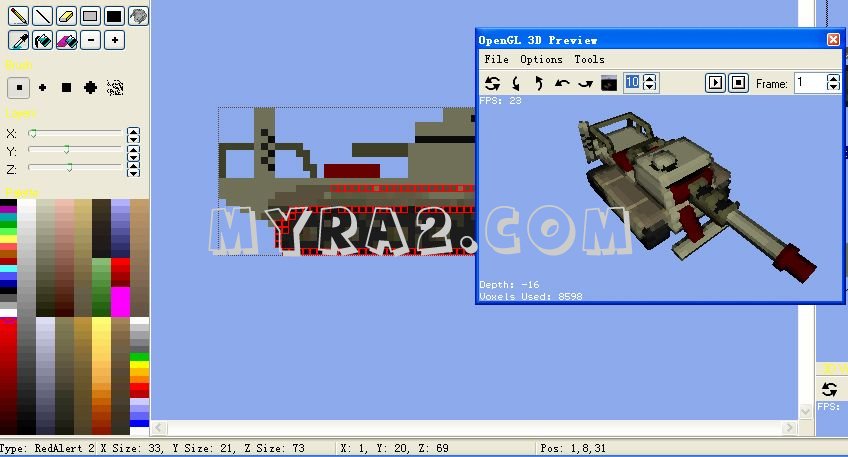This screenshot has height=457, width=848.
Task: Click the plus lighten tool button
Action: pos(114,41)
